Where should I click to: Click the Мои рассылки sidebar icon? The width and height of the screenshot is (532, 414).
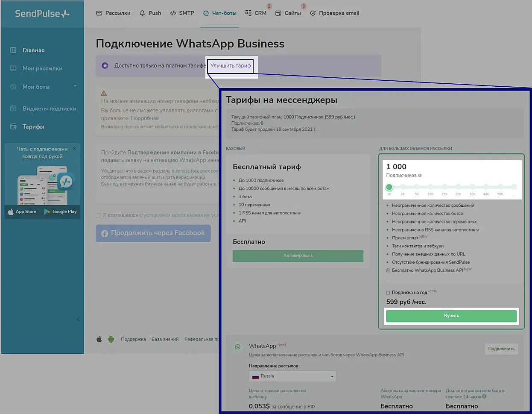point(13,68)
